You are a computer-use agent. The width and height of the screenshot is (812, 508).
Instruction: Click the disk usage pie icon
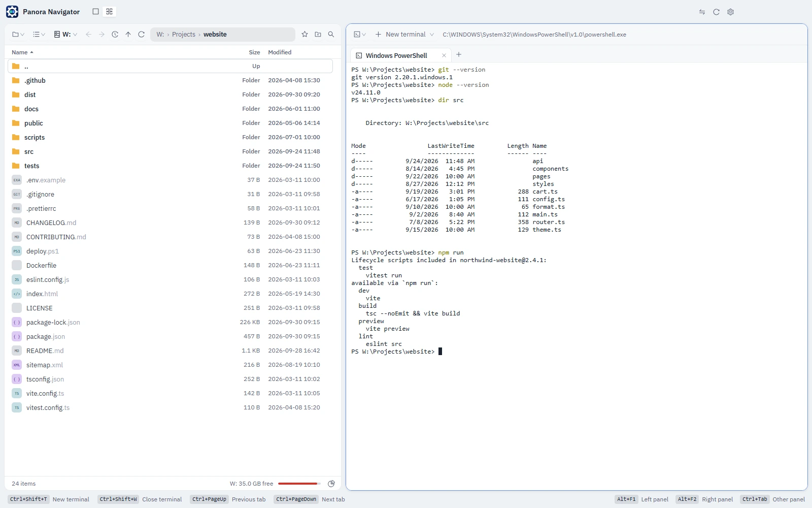pyautogui.click(x=331, y=484)
